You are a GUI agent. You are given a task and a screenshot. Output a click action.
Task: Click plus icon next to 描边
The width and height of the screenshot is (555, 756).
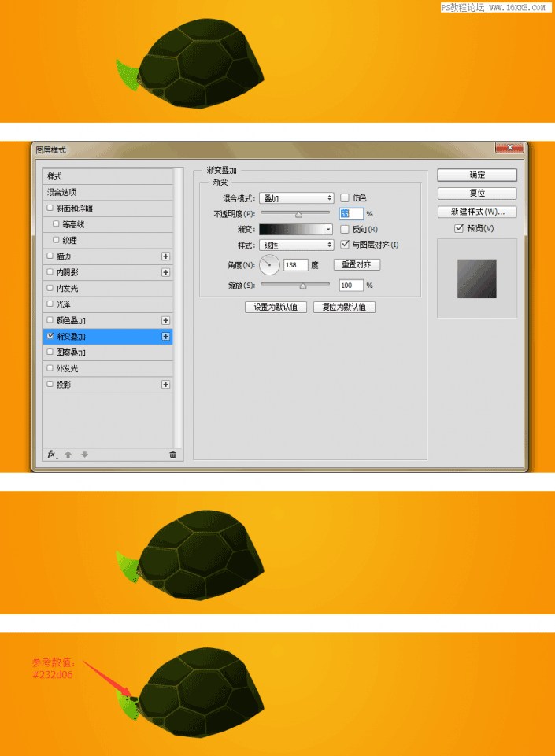click(x=165, y=256)
